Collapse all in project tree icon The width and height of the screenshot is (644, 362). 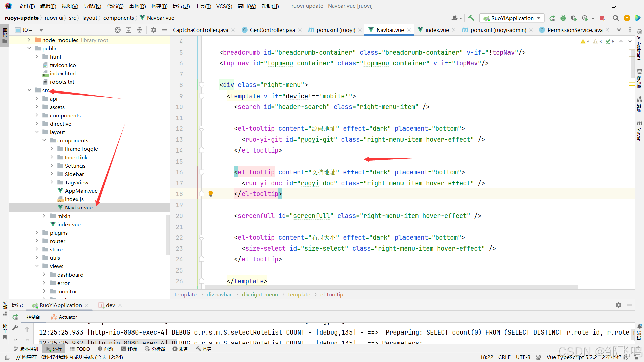(x=140, y=30)
